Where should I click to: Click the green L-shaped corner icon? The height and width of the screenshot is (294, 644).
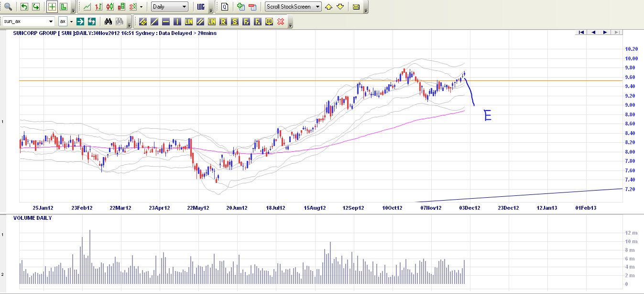click(63, 7)
